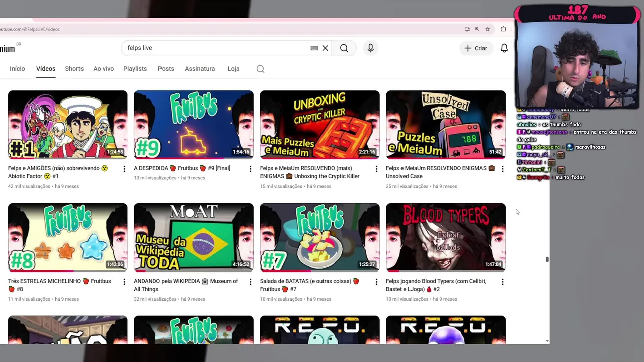Open the Loja tab
The image size is (644, 362).
(x=233, y=69)
